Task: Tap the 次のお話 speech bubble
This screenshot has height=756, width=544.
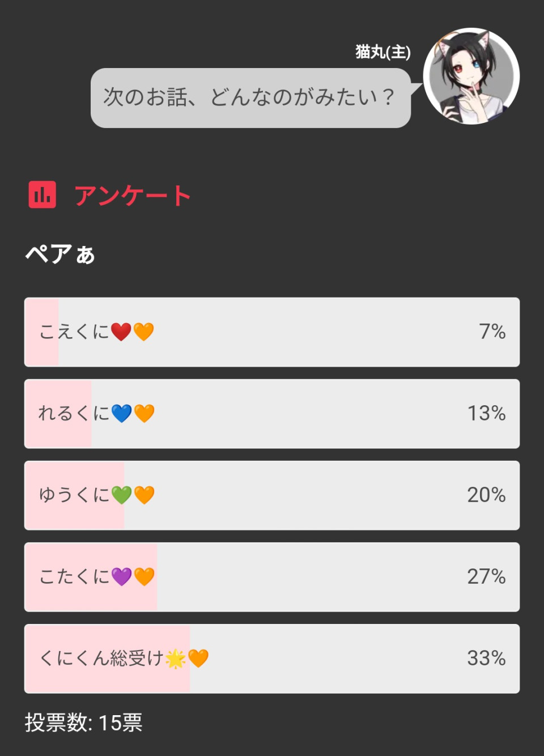Action: click(250, 97)
